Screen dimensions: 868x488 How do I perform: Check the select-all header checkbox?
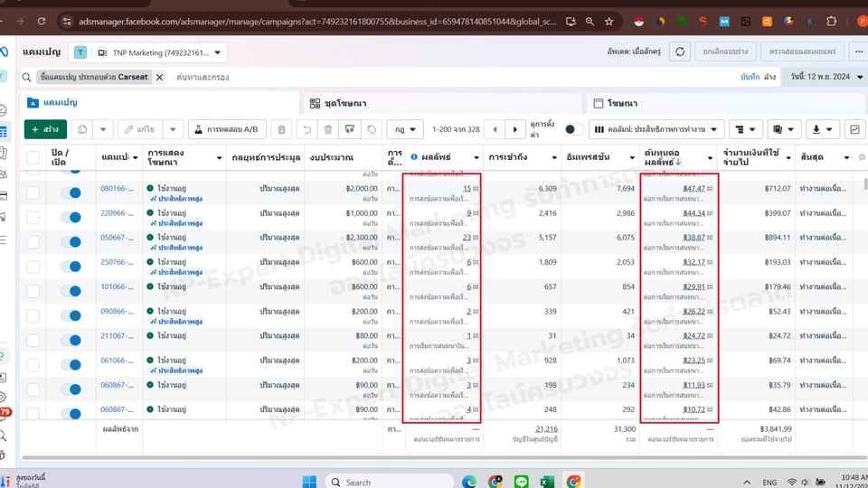(33, 157)
